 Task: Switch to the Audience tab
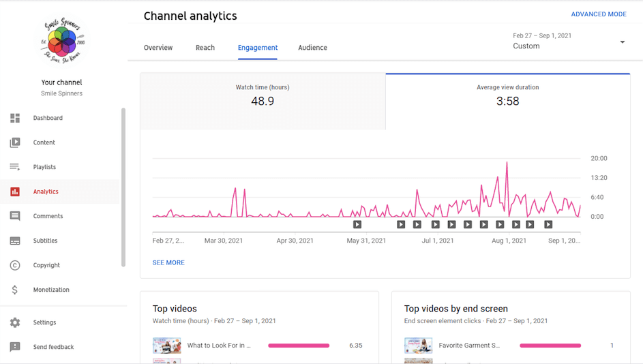[312, 48]
